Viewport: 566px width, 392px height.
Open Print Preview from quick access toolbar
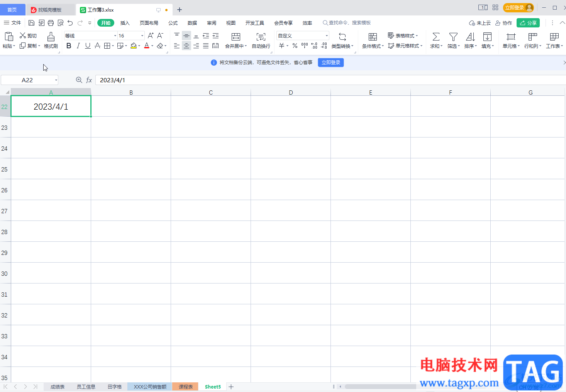point(61,23)
